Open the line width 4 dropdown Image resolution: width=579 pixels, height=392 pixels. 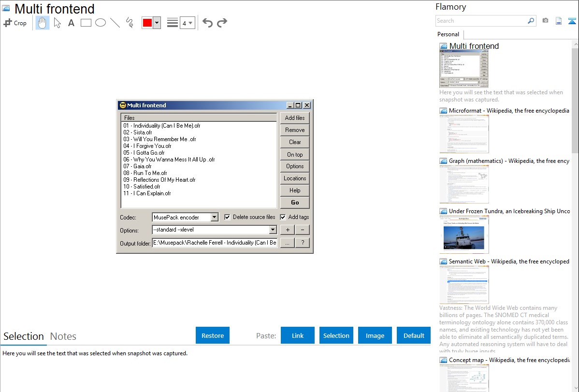[x=187, y=23]
